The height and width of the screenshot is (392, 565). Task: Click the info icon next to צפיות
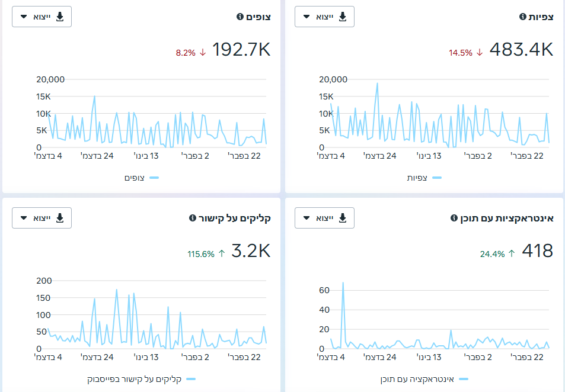point(523,17)
